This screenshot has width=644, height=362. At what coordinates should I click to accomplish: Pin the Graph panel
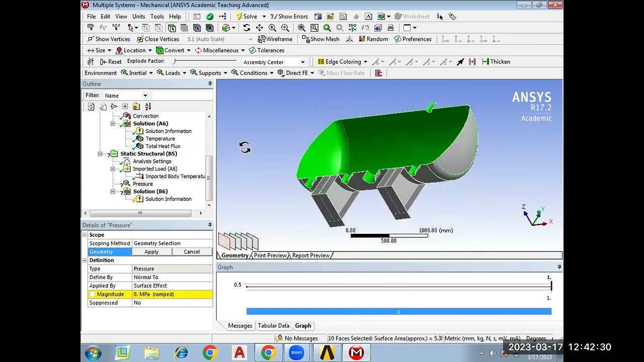point(559,267)
